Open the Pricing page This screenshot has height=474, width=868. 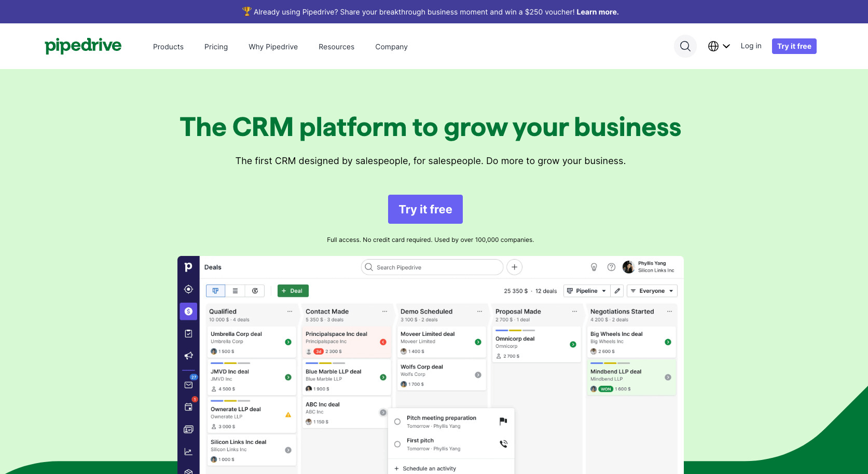(x=216, y=47)
